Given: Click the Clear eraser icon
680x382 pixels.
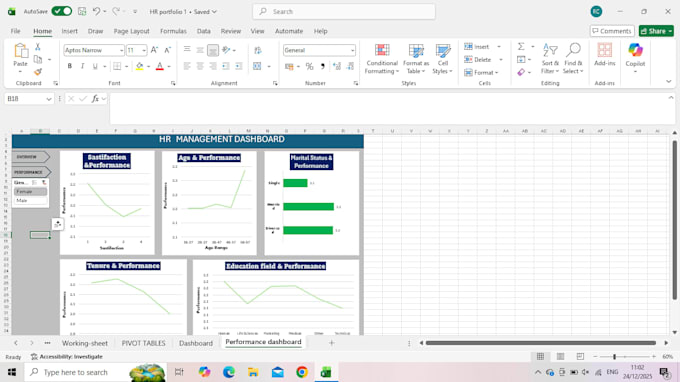Looking at the screenshot, I should point(521,72).
